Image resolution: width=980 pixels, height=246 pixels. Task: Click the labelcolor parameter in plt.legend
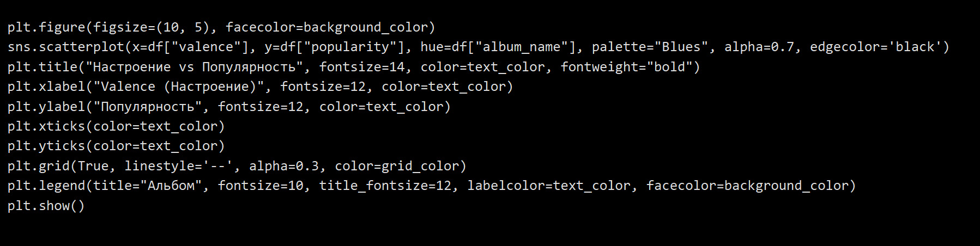pos(506,186)
